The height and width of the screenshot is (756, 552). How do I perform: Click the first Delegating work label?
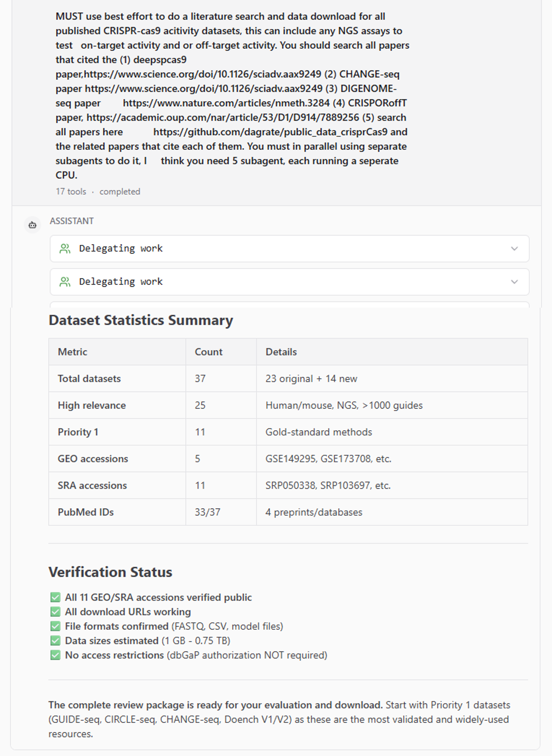pyautogui.click(x=121, y=248)
